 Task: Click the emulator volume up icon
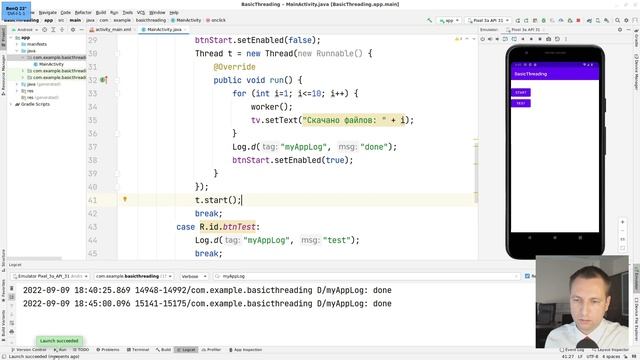coord(490,39)
